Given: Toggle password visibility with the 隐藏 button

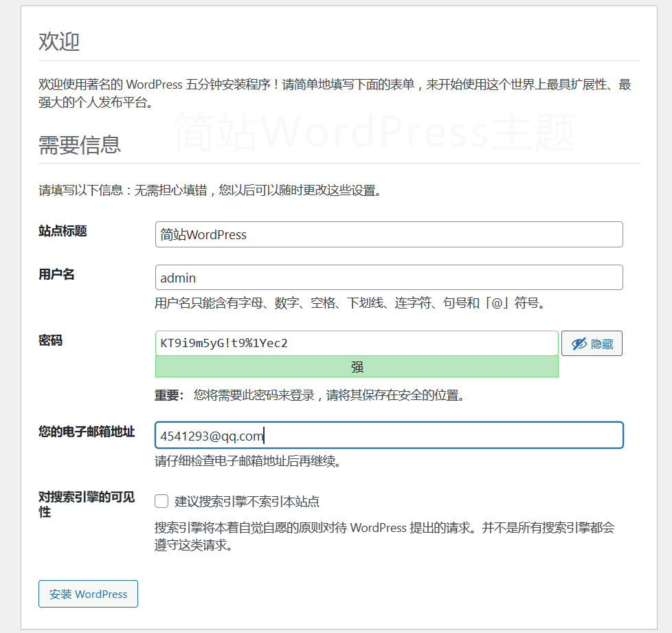Looking at the screenshot, I should [592, 343].
